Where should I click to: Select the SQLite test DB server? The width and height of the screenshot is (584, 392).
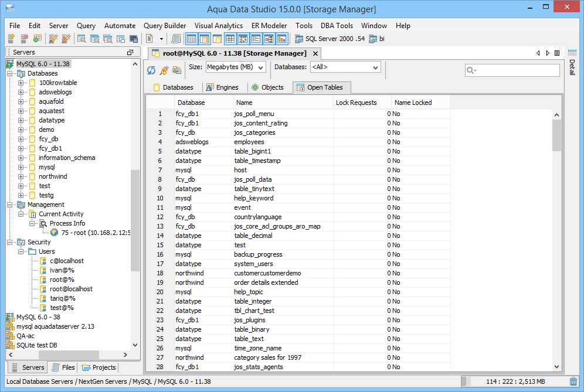(x=36, y=346)
